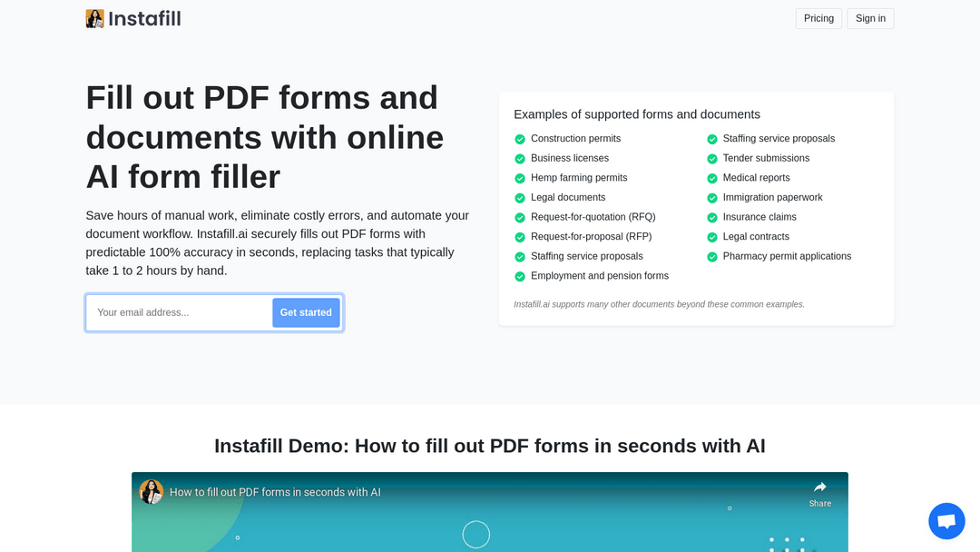The height and width of the screenshot is (552, 980).
Task: Click checkmark beside Immigration paperwork
Action: (x=712, y=198)
